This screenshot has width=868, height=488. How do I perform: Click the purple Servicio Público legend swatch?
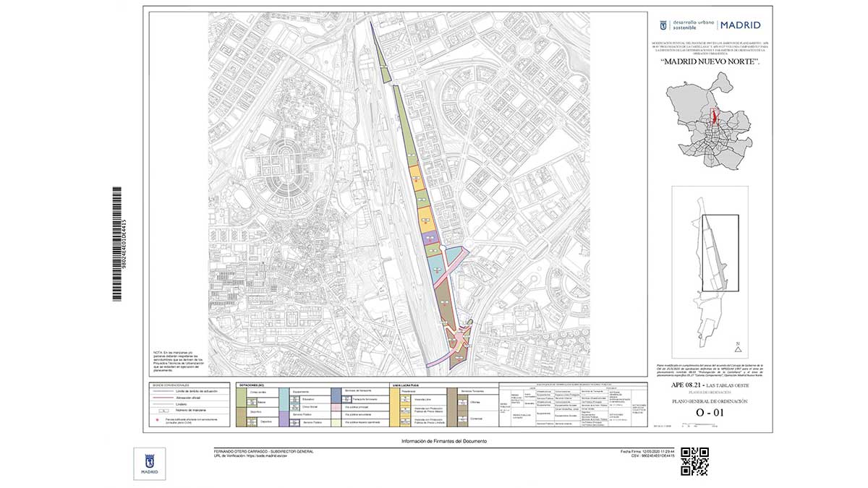click(x=284, y=419)
